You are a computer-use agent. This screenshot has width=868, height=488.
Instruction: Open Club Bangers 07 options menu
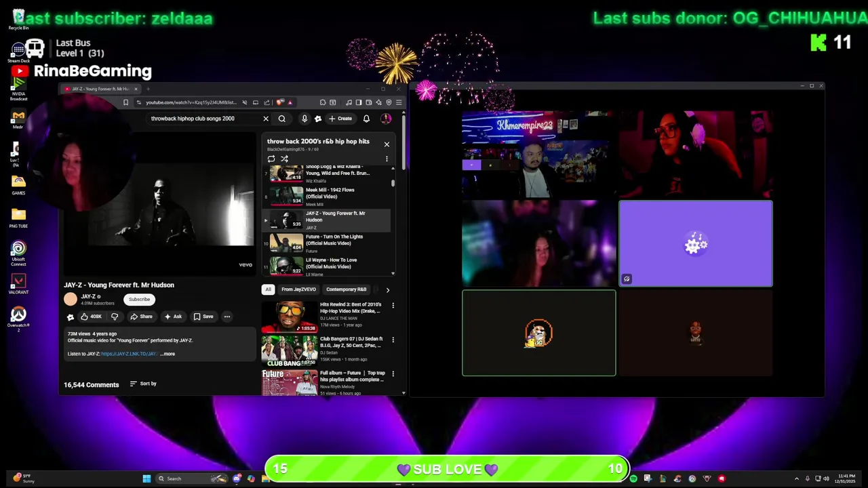coord(393,340)
